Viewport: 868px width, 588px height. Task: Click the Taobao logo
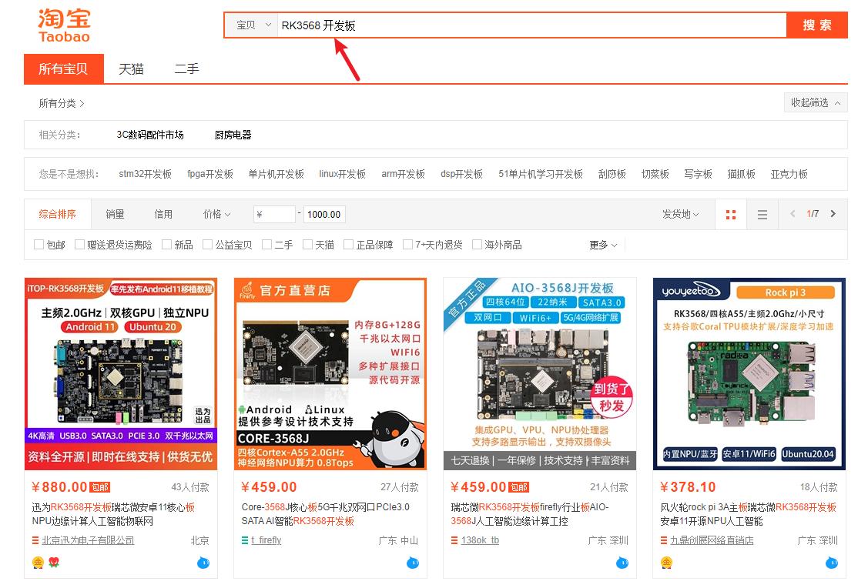click(x=63, y=25)
